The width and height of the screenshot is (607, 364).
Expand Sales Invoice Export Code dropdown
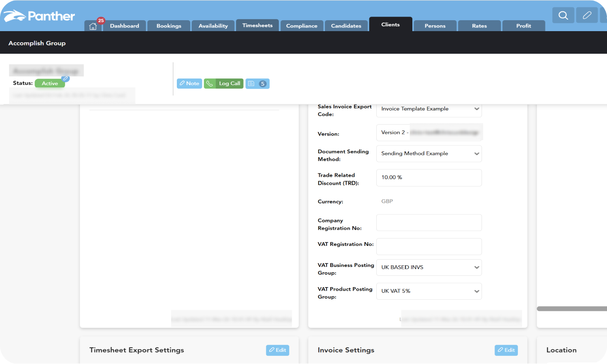pos(429,109)
